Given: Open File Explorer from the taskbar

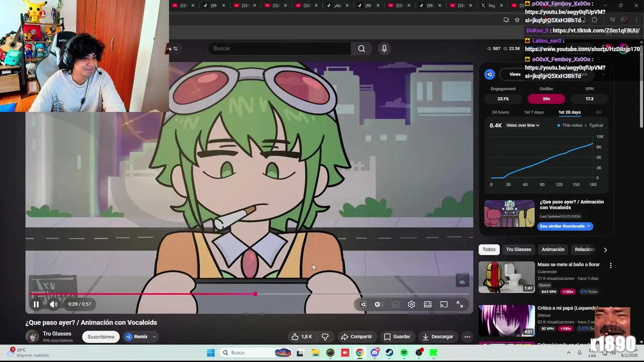Looking at the screenshot, I should coord(315,352).
